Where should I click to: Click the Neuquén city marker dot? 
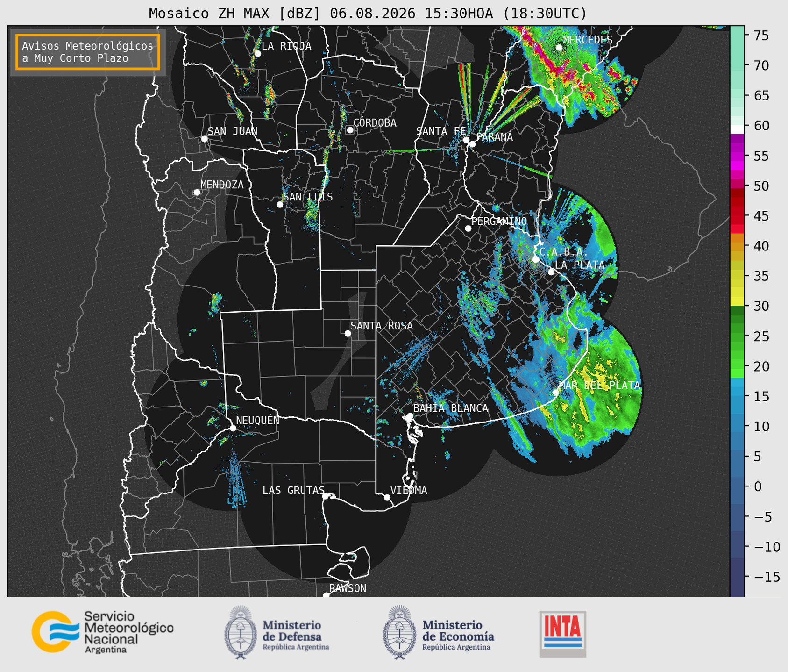(x=233, y=428)
